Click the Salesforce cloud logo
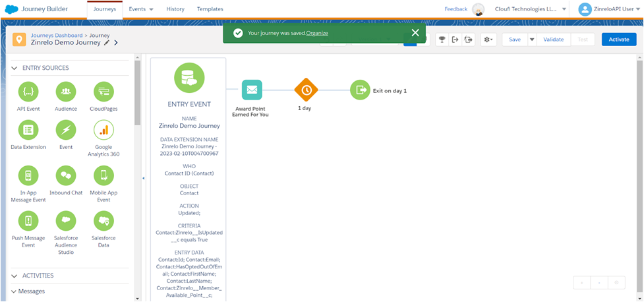Viewport: 644px width, 302px height. (11, 9)
